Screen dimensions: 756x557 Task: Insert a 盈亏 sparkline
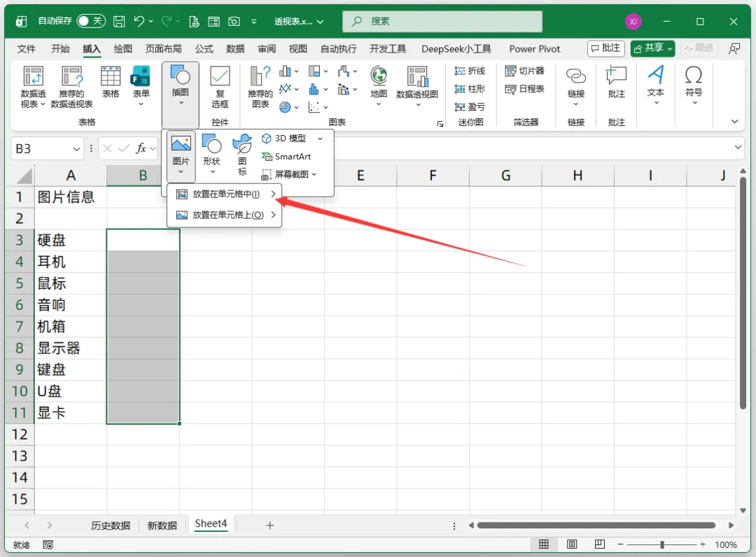coord(470,107)
